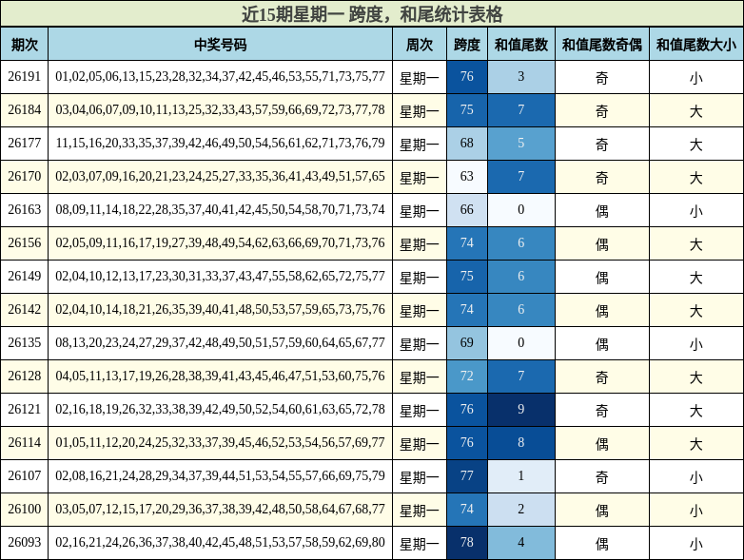744x560 pixels.
Task: Click the 周次 column header
Action: click(x=420, y=44)
